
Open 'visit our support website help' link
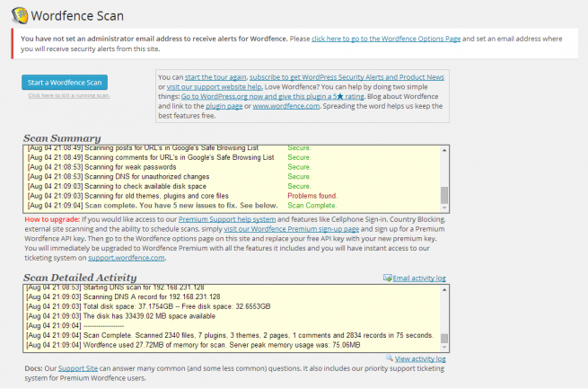coord(215,87)
